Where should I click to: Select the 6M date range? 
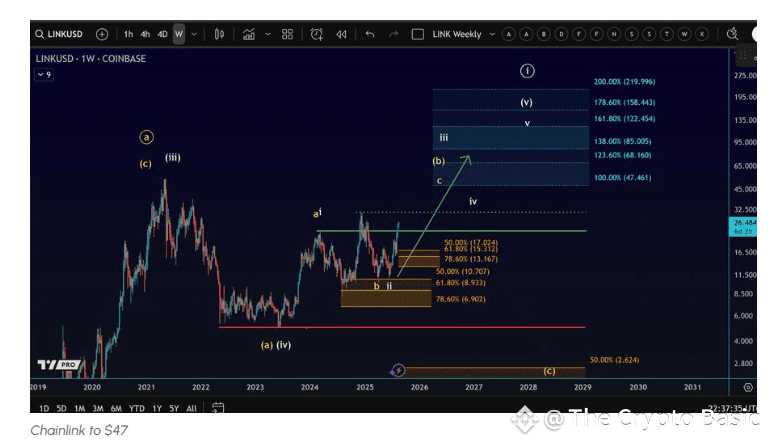[116, 408]
